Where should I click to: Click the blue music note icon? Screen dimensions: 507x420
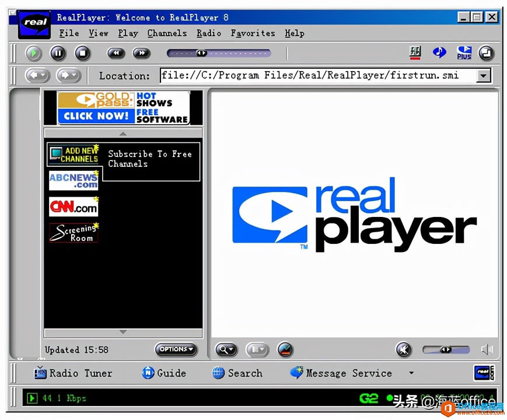pyautogui.click(x=439, y=52)
